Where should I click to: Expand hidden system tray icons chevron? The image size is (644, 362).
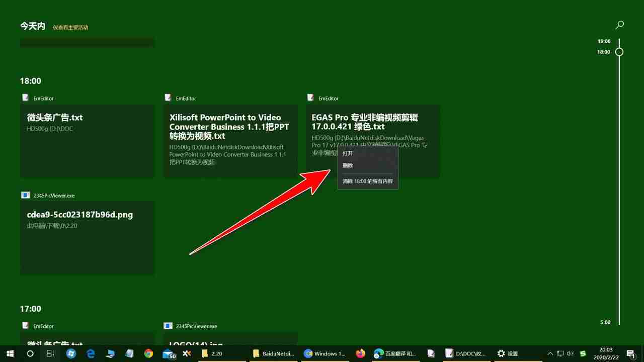coord(550,353)
